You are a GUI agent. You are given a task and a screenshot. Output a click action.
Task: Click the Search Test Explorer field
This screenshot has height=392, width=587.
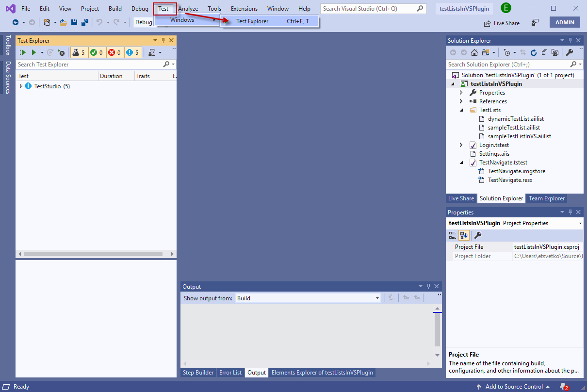96,64
